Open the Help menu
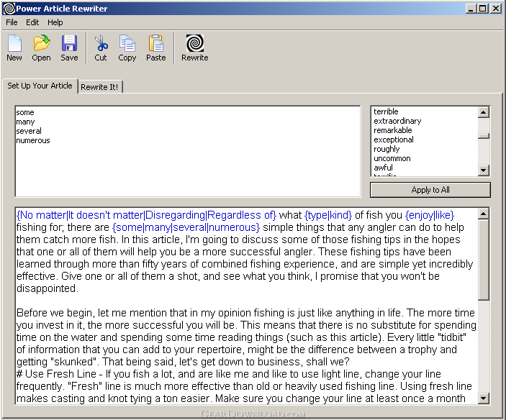Screen dimensions: 506x420 click(x=55, y=22)
